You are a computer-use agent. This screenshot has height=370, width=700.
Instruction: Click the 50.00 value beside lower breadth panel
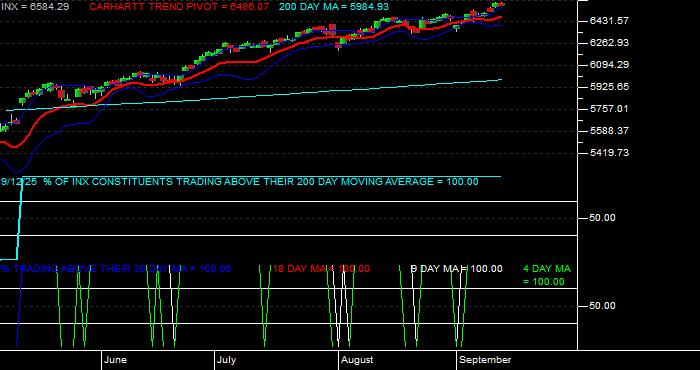603,306
